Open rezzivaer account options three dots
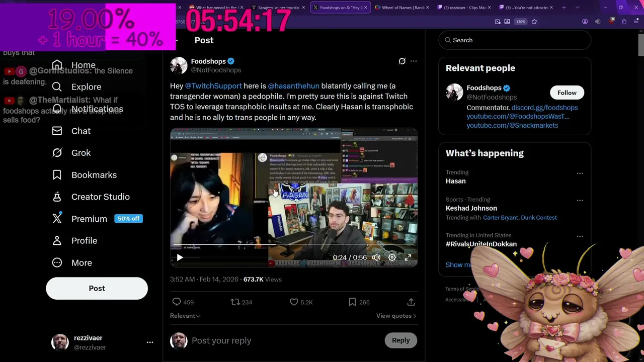The height and width of the screenshot is (362, 644). [149, 342]
